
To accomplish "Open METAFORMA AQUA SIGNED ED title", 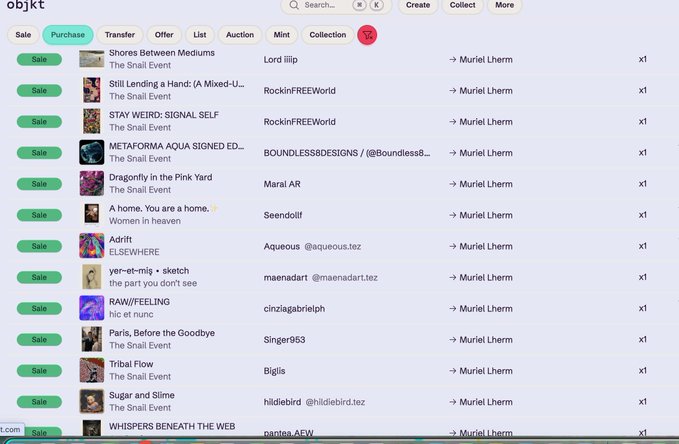I will [x=177, y=146].
